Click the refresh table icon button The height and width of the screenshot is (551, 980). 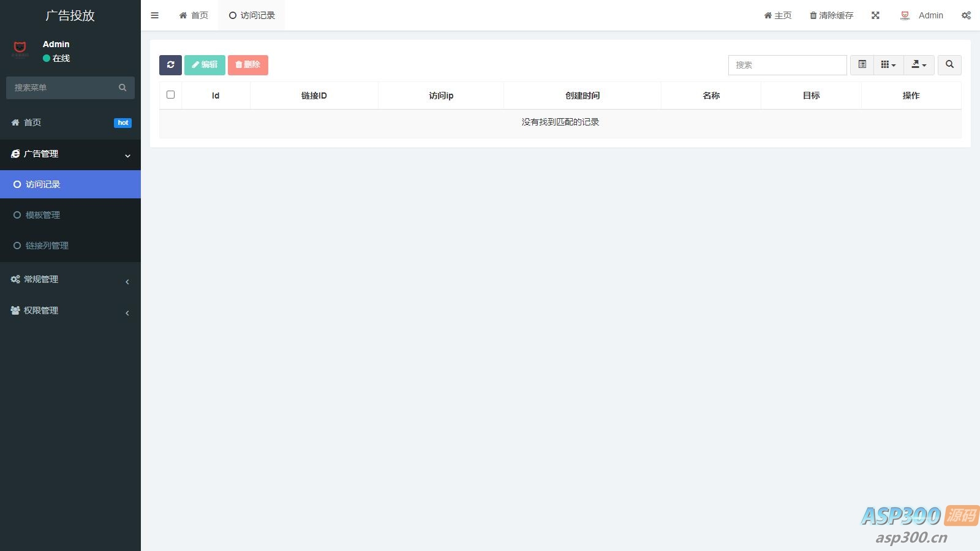coord(170,65)
